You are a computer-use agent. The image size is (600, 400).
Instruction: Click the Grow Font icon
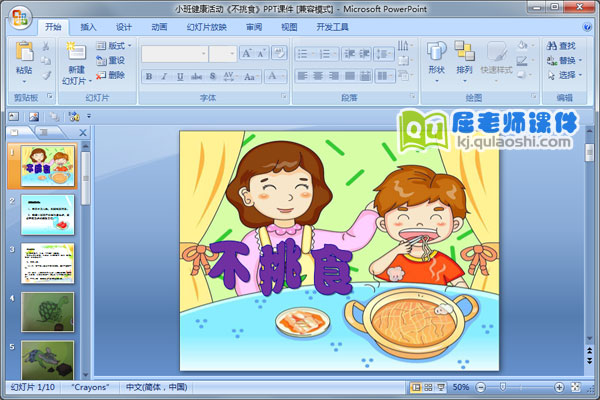point(247,53)
